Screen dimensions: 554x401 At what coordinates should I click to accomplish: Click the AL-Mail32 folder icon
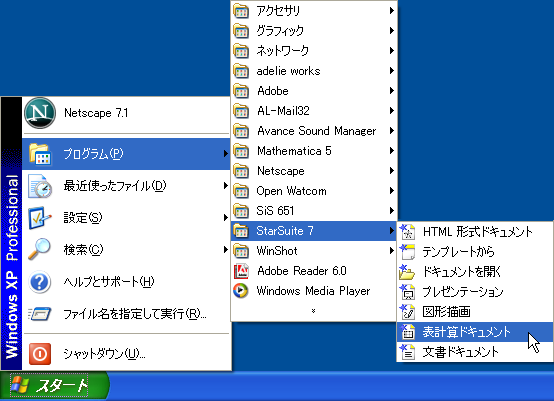241,111
